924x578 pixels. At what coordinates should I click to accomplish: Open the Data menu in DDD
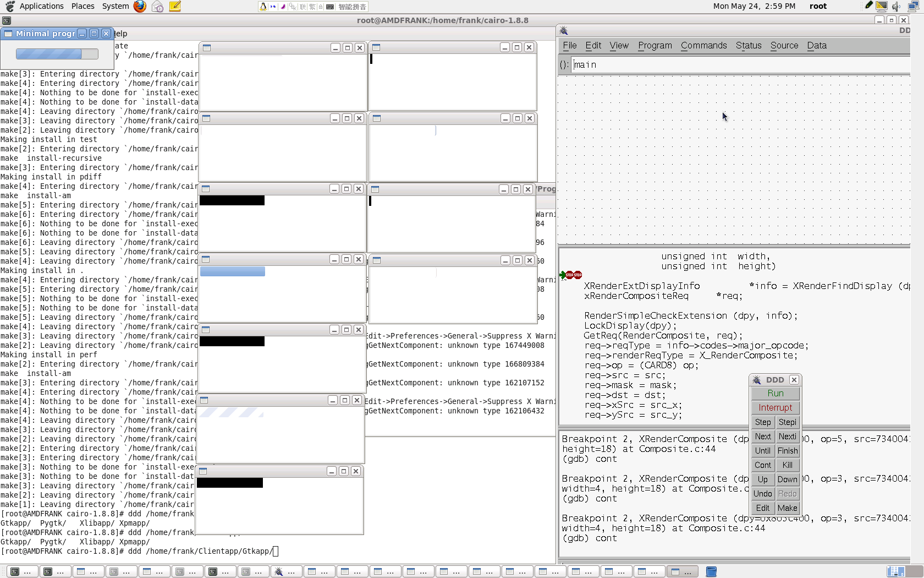tap(816, 46)
